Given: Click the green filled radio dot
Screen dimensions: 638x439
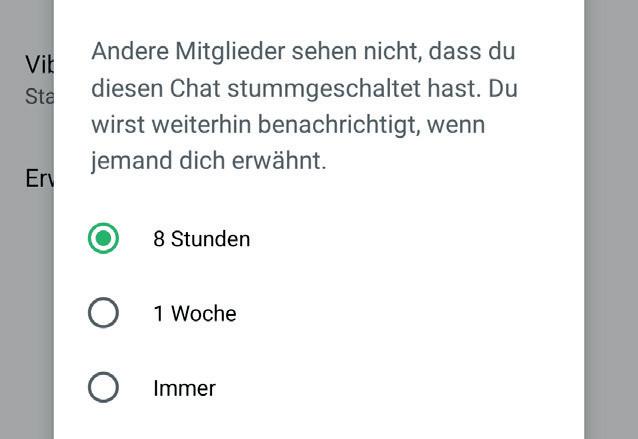Looking at the screenshot, I should click(103, 239).
